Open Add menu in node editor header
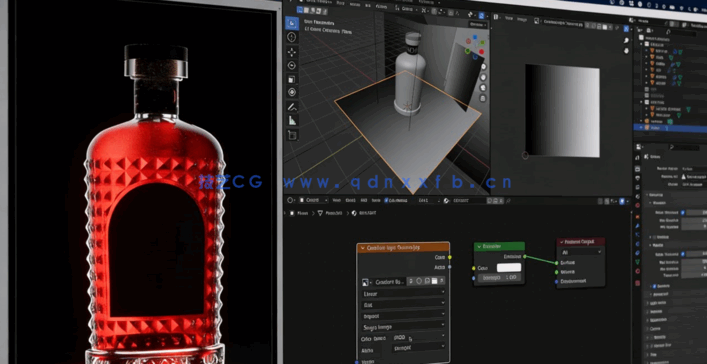The height and width of the screenshot is (364, 707). (x=363, y=200)
